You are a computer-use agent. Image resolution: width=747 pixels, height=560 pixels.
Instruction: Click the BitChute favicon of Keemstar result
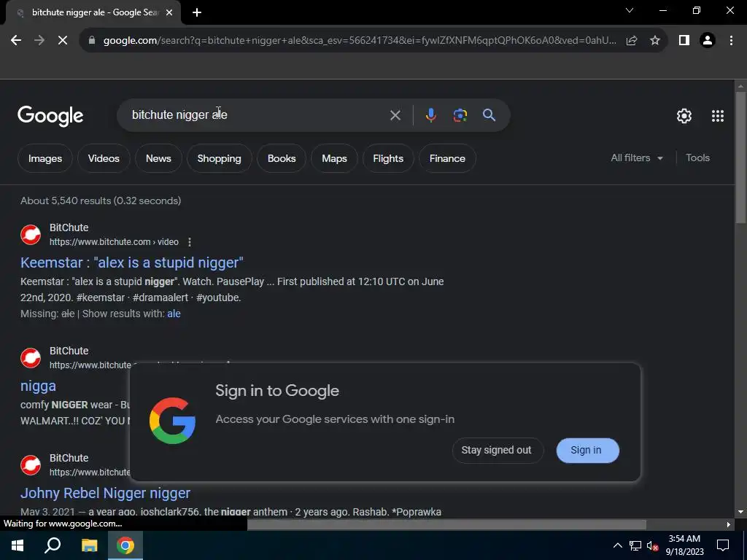point(31,235)
